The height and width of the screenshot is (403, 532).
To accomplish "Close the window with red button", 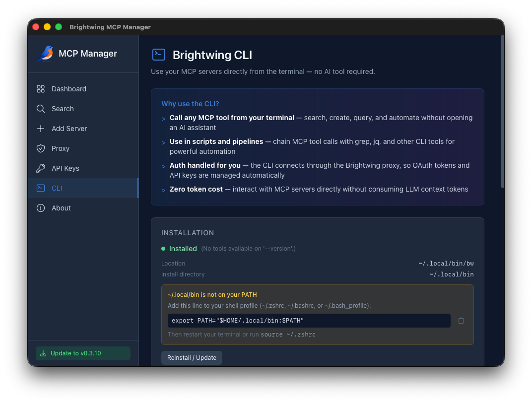I will [x=36, y=27].
